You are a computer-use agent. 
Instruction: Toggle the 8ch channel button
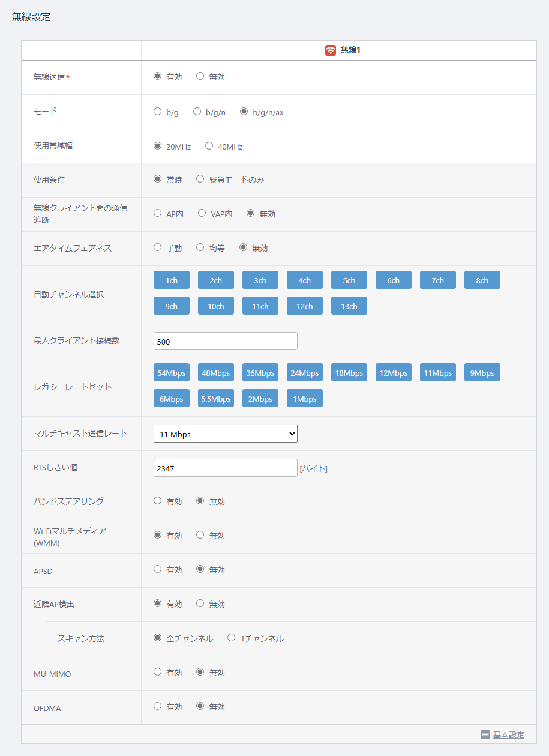pyautogui.click(x=482, y=280)
